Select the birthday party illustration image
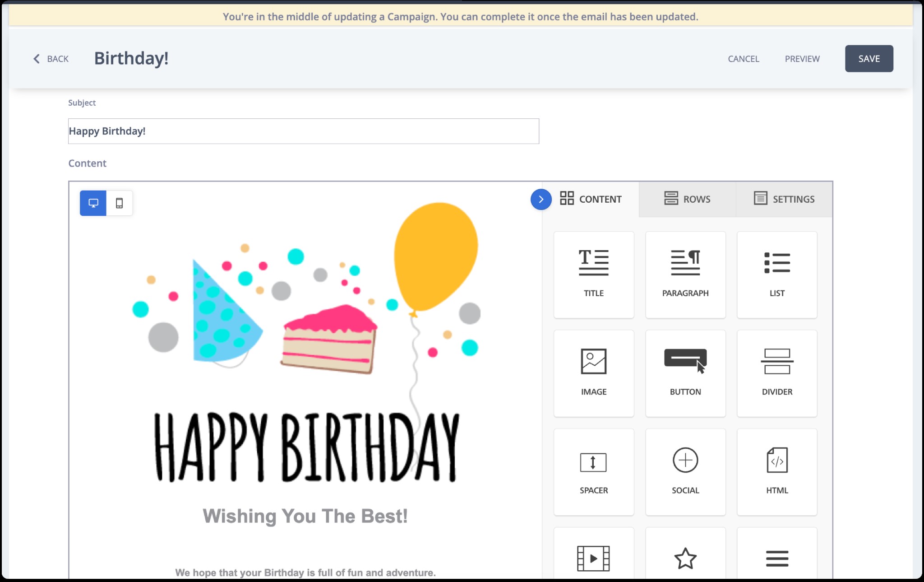The image size is (924, 582). (306, 343)
